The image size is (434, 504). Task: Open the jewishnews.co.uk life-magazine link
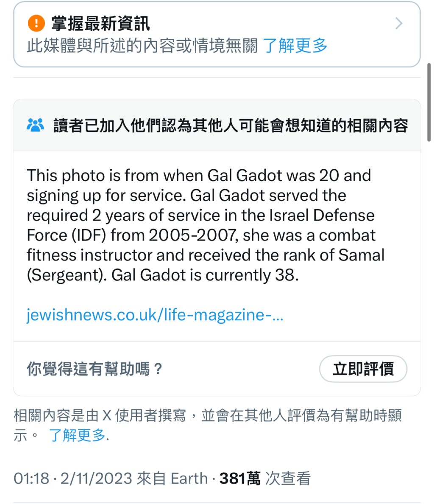tap(155, 314)
